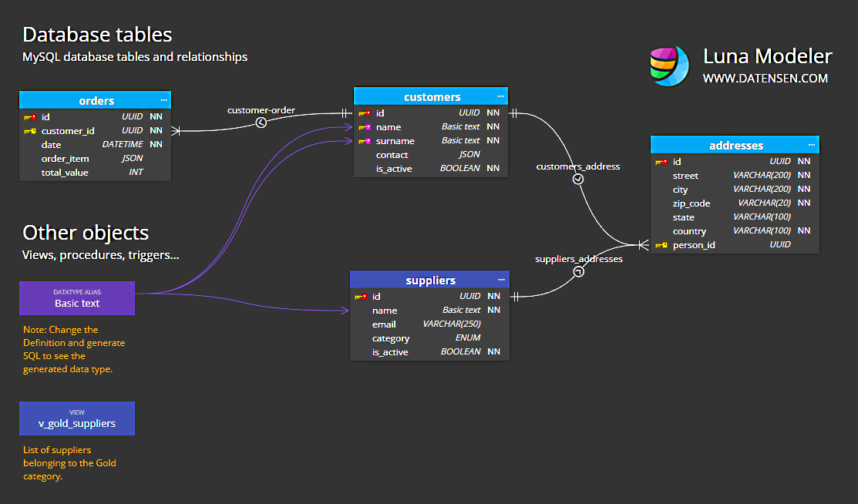Screen dimensions: 858x504
Task: Click foreign key icon beside customer_id column
Action: click(29, 131)
